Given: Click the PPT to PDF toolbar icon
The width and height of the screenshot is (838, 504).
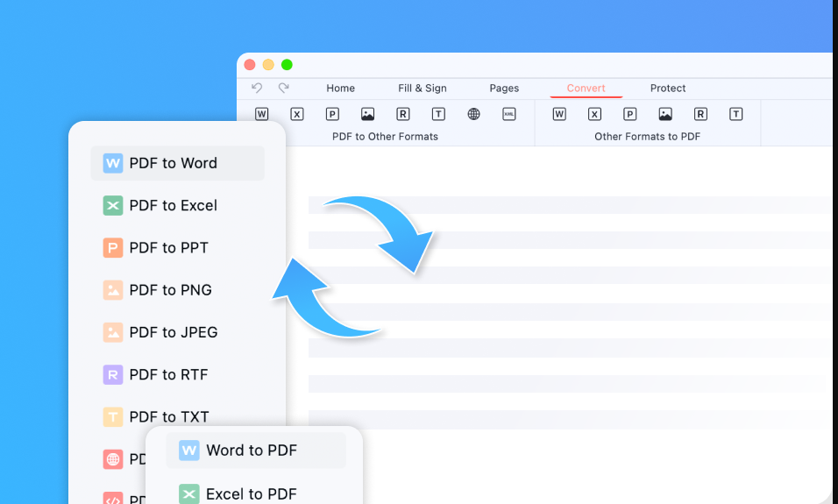Looking at the screenshot, I should pos(629,114).
